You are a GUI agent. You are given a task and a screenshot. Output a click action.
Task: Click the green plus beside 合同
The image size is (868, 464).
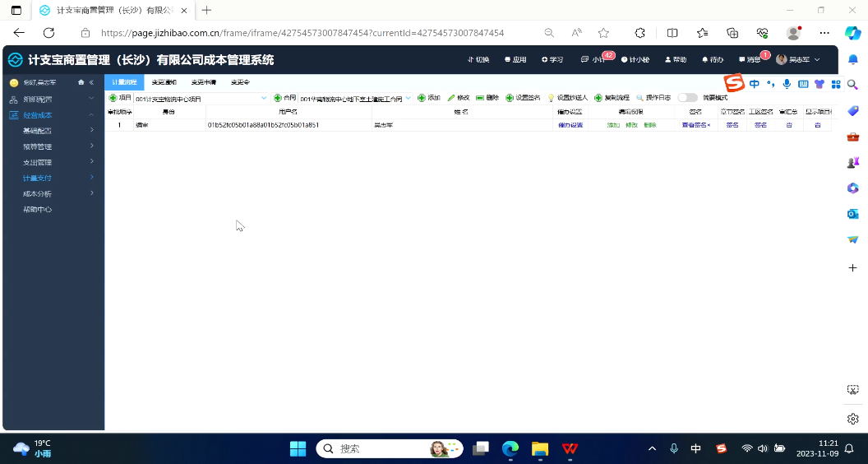tap(278, 98)
